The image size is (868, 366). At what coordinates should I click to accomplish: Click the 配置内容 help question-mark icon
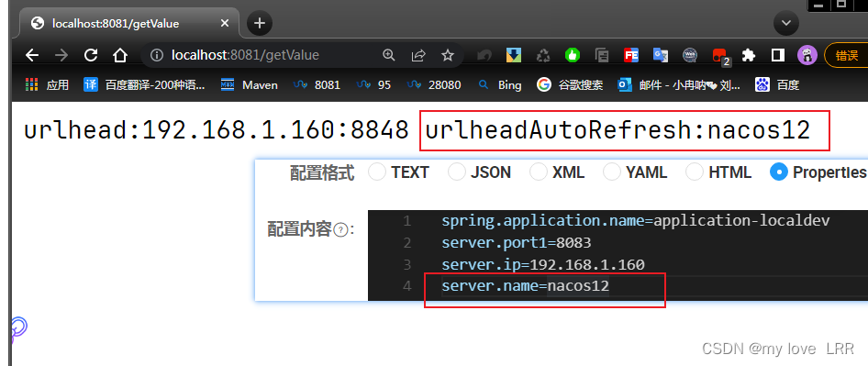click(341, 229)
